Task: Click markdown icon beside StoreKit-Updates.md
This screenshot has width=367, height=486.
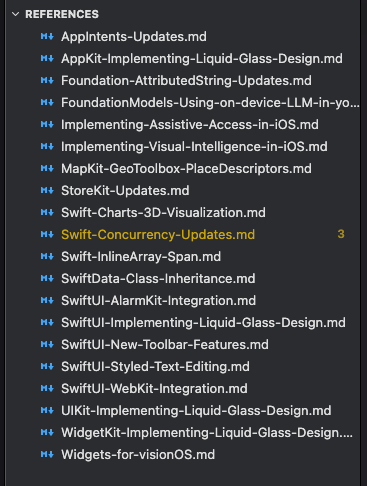Action: pyautogui.click(x=47, y=190)
